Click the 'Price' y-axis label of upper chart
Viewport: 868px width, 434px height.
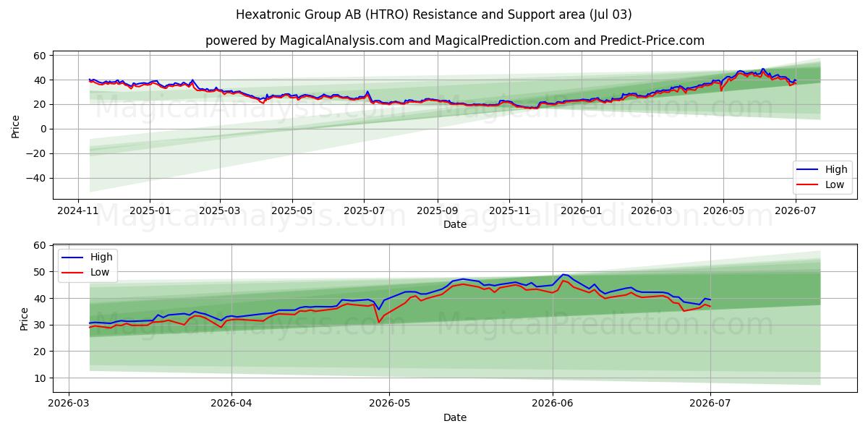(x=15, y=125)
